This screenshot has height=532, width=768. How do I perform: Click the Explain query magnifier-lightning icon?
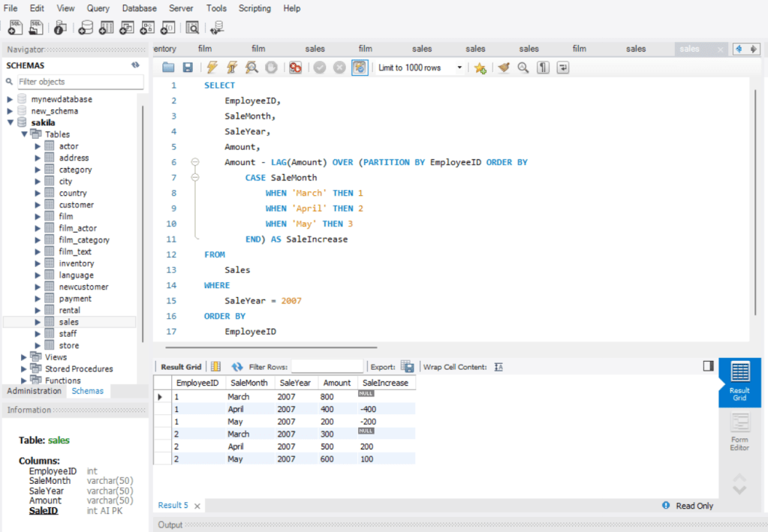coord(251,68)
